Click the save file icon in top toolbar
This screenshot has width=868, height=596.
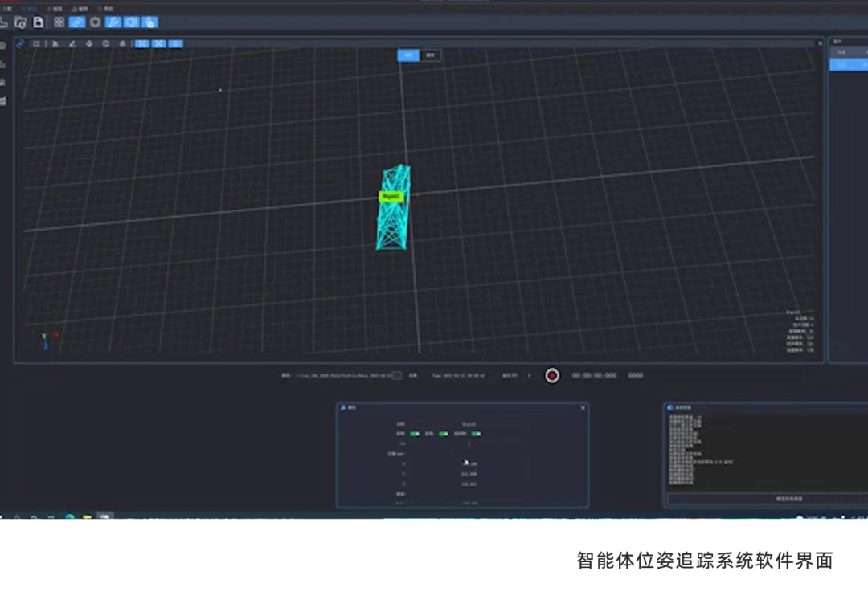coord(38,22)
